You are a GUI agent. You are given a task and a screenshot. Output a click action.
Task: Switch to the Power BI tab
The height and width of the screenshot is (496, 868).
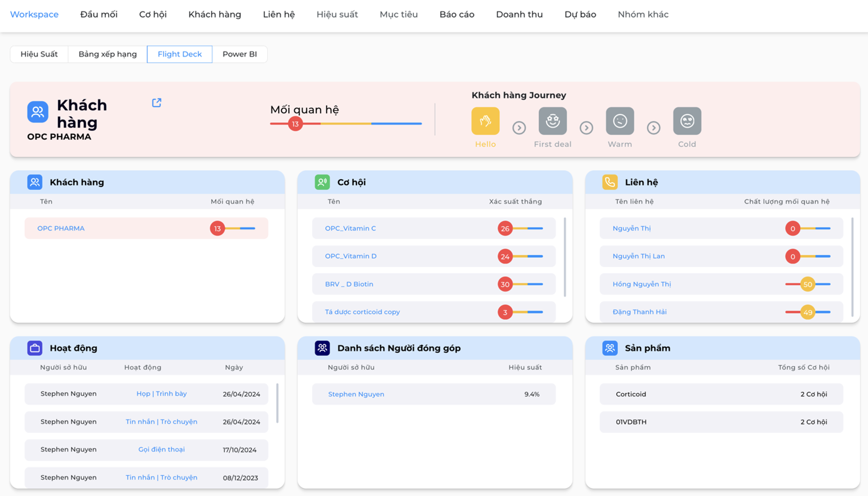point(240,54)
